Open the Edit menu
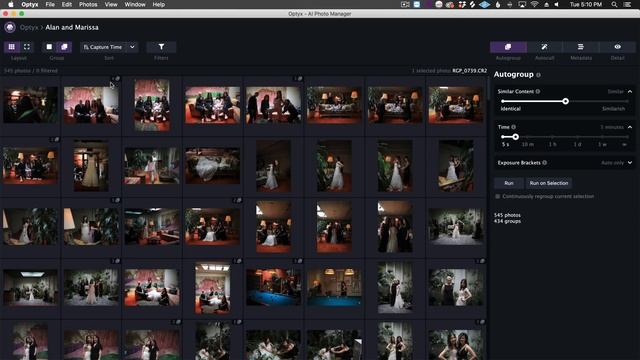Screen dimensions: 640x360 point(67,4)
